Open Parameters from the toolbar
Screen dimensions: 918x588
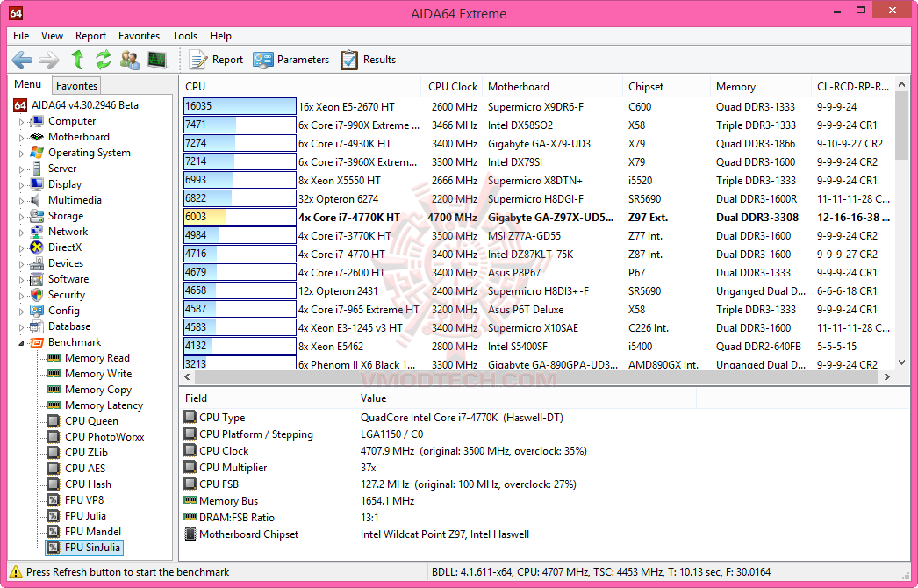point(291,59)
